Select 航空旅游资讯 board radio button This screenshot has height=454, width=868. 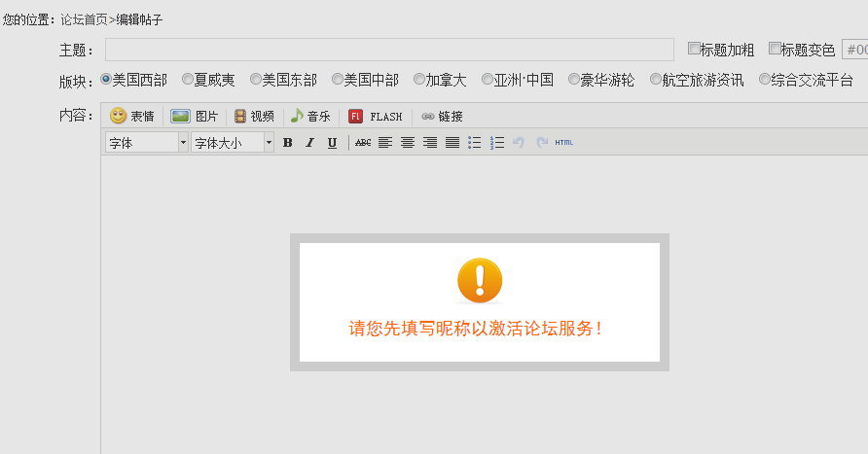tap(656, 79)
